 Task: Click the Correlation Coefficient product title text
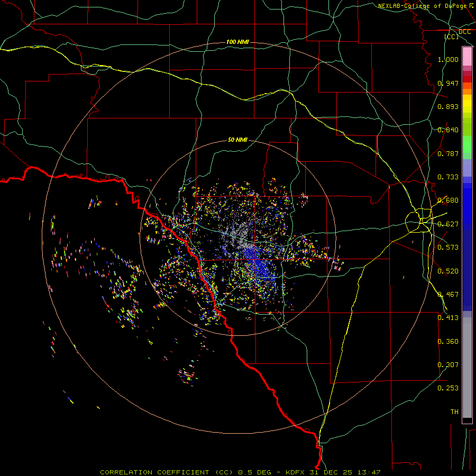point(167,472)
